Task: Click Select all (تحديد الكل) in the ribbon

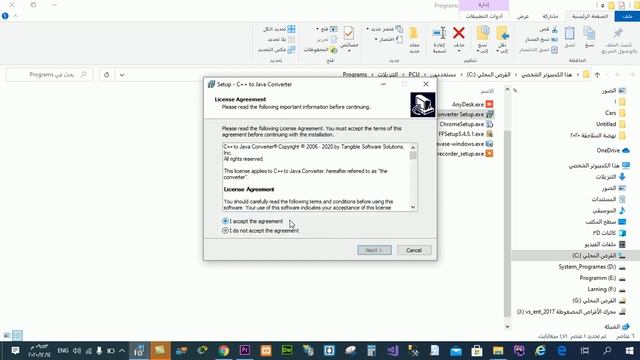Action: click(279, 29)
